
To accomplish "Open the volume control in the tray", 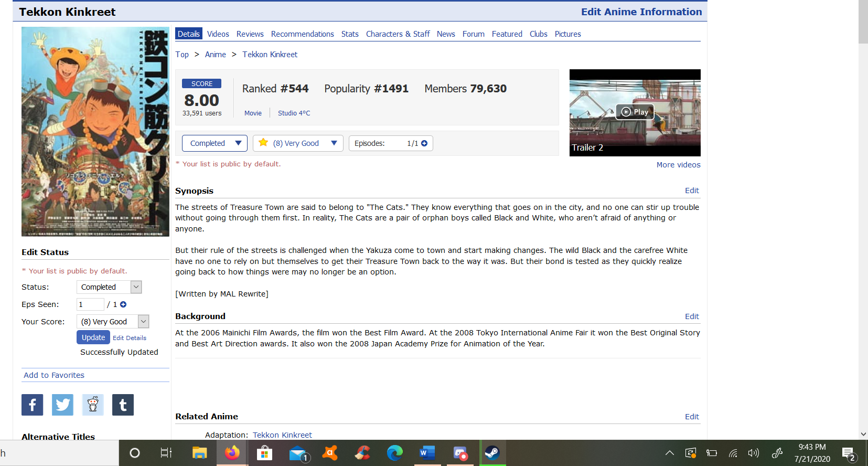I will tap(754, 453).
